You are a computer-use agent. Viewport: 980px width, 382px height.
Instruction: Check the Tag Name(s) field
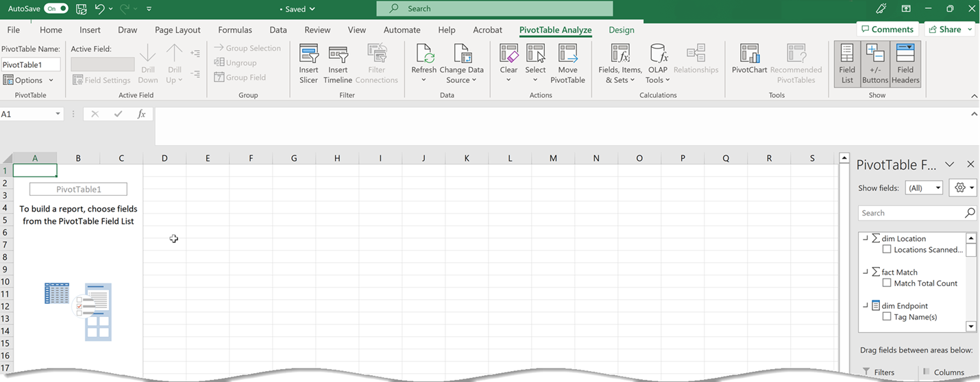pos(887,317)
